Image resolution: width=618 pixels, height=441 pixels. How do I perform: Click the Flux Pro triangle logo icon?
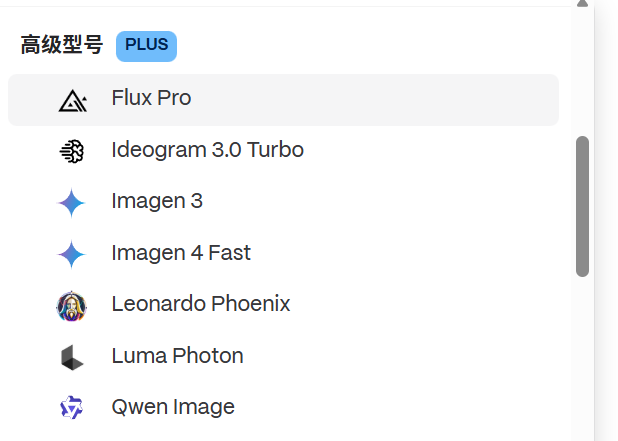coord(72,99)
